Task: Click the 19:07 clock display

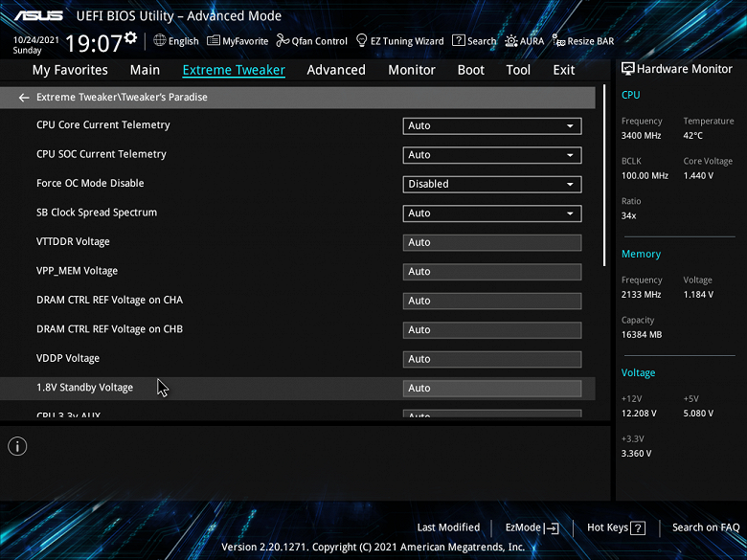Action: [94, 43]
